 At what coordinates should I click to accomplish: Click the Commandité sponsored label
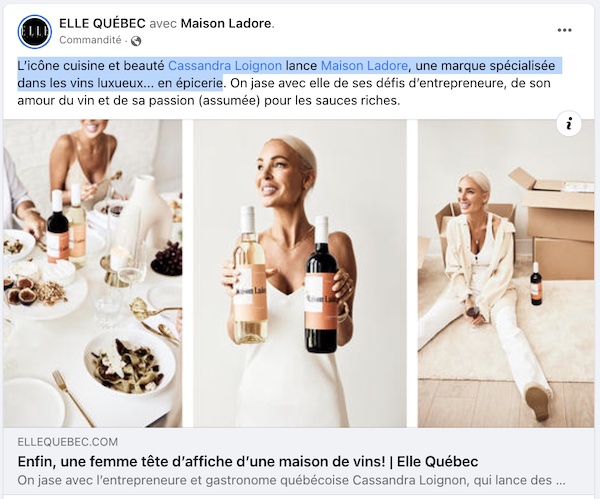pyautogui.click(x=90, y=40)
